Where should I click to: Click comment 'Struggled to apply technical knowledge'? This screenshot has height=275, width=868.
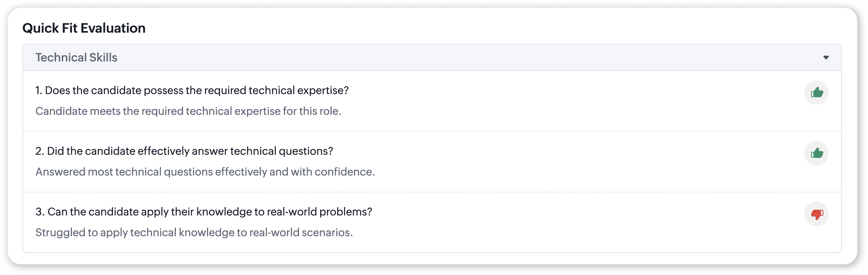coord(194,232)
